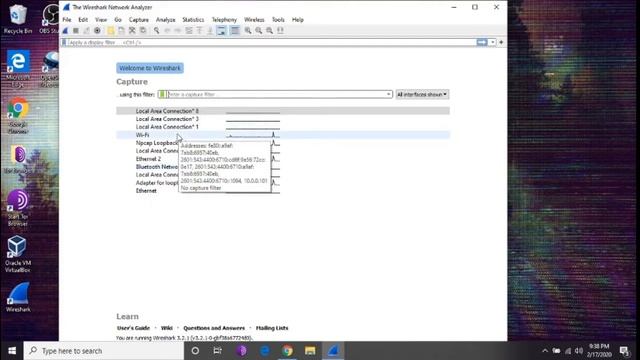Open Wireshark desktop shortcut icon
This screenshot has height=360, width=640.
pos(18,298)
